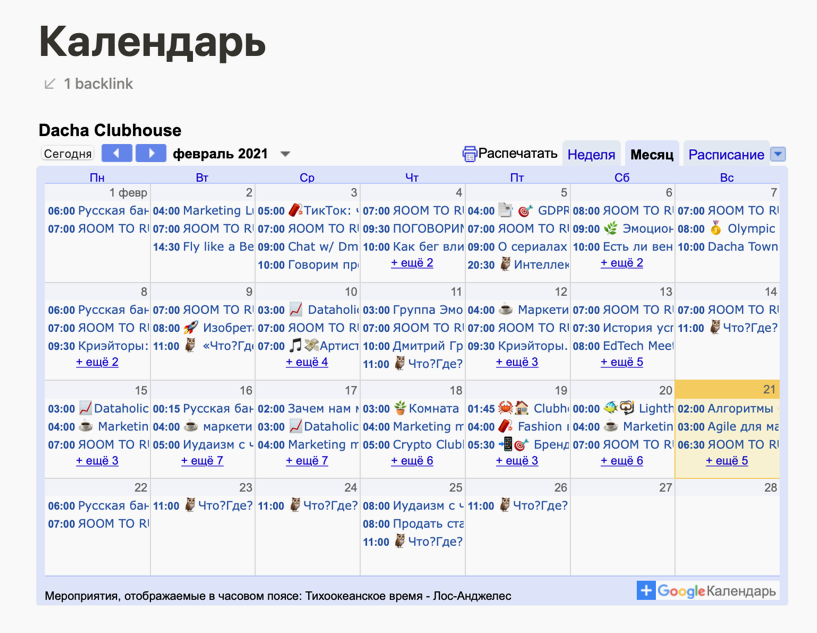817x633 pixels.
Task: Show 5 more events on February 21
Action: 726,461
